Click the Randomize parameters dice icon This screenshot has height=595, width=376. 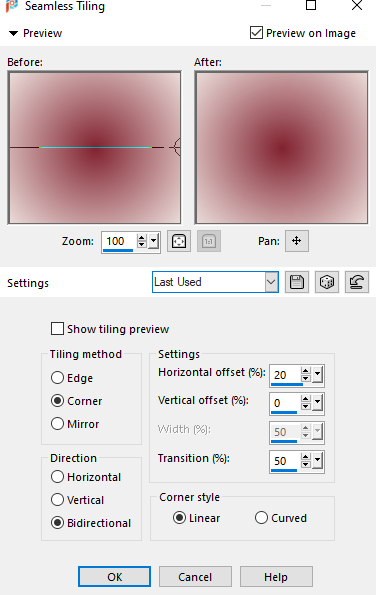tap(327, 282)
